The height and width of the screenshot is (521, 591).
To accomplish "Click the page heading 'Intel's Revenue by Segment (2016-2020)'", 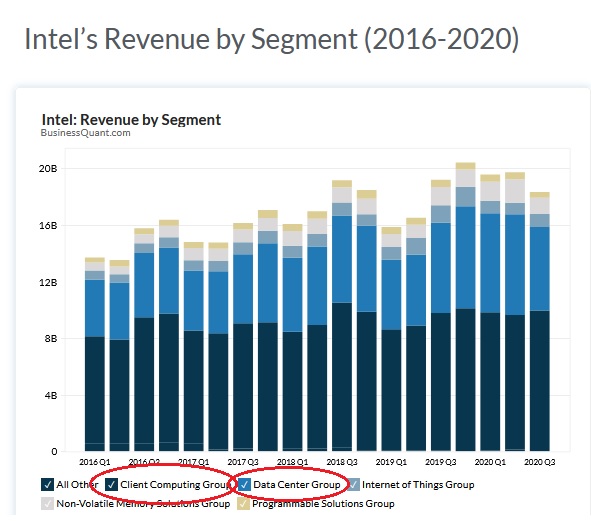I will 271,39.
